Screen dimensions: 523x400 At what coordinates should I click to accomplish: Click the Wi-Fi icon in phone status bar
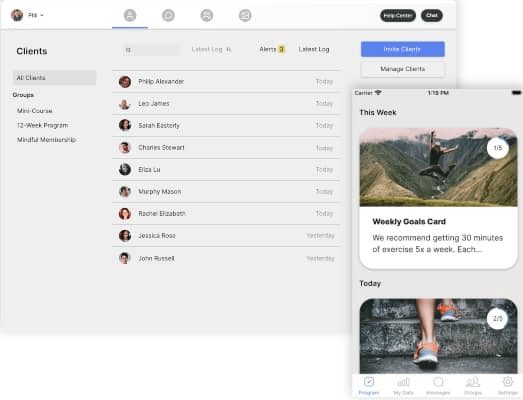pos(378,92)
